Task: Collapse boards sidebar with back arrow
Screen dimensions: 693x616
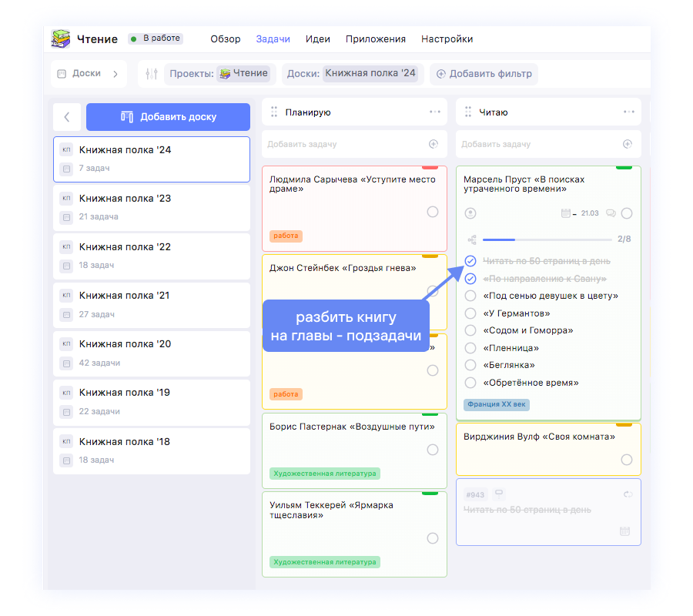Action: pyautogui.click(x=67, y=117)
